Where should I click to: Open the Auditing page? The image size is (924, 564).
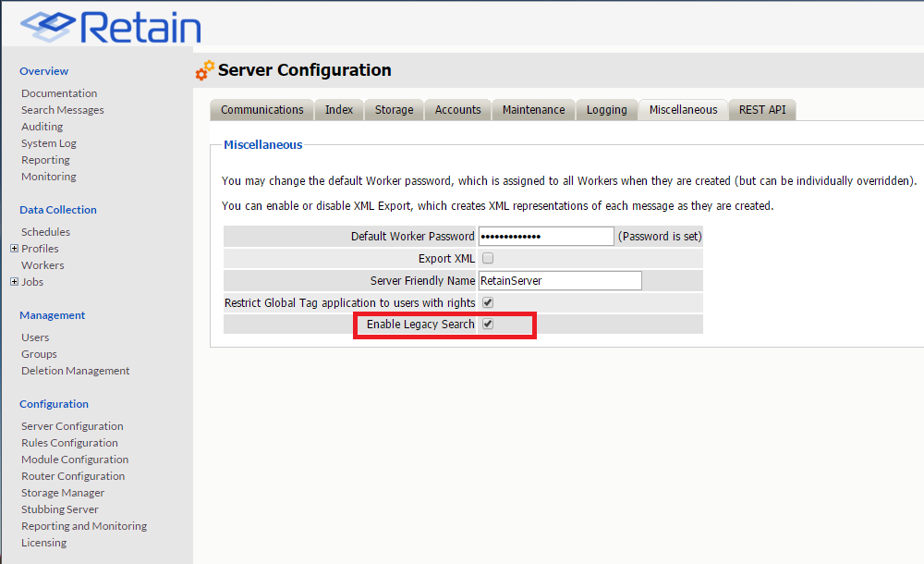coord(42,127)
